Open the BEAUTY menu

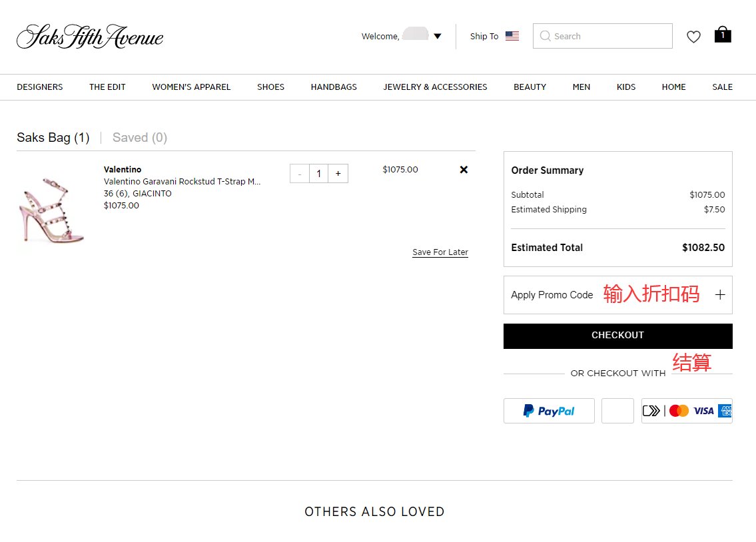click(x=530, y=87)
